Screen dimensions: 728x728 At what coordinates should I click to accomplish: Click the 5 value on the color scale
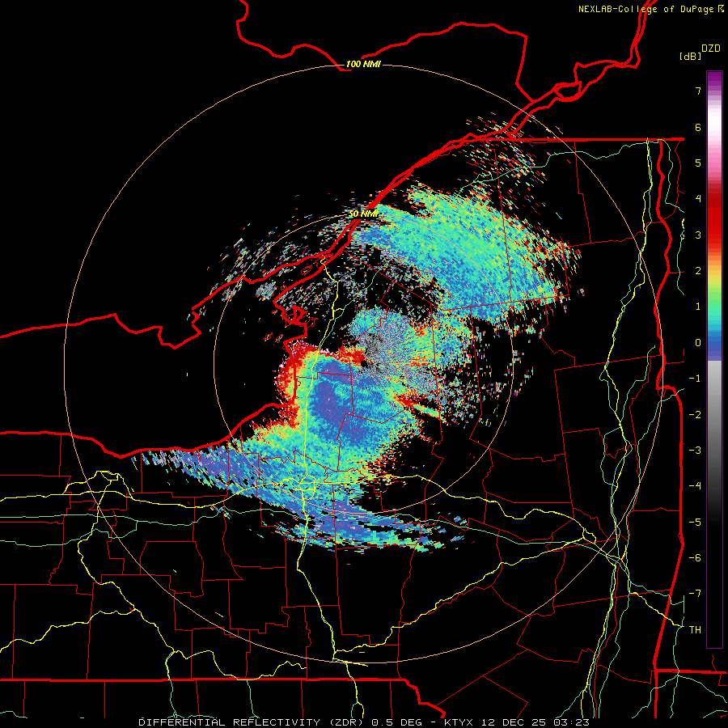698,163
